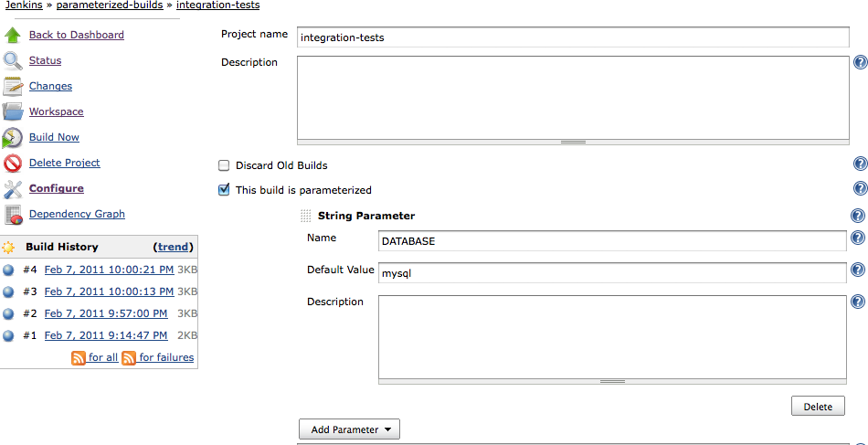
Task: Open Back to Dashboard link
Action: 77,35
